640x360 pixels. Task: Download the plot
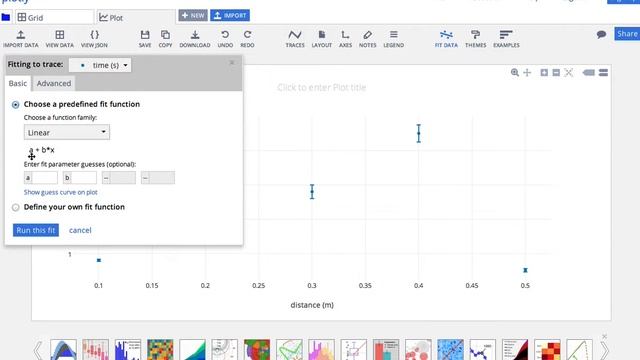195,39
